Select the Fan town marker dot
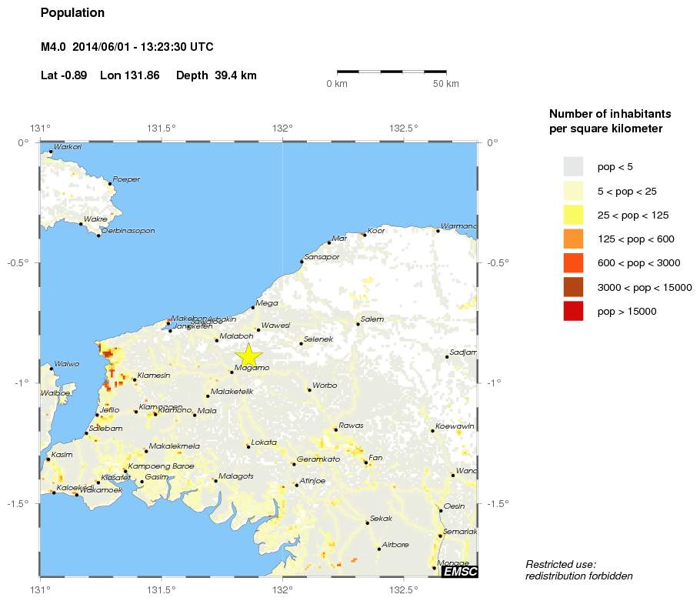700x601 pixels. coord(366,462)
